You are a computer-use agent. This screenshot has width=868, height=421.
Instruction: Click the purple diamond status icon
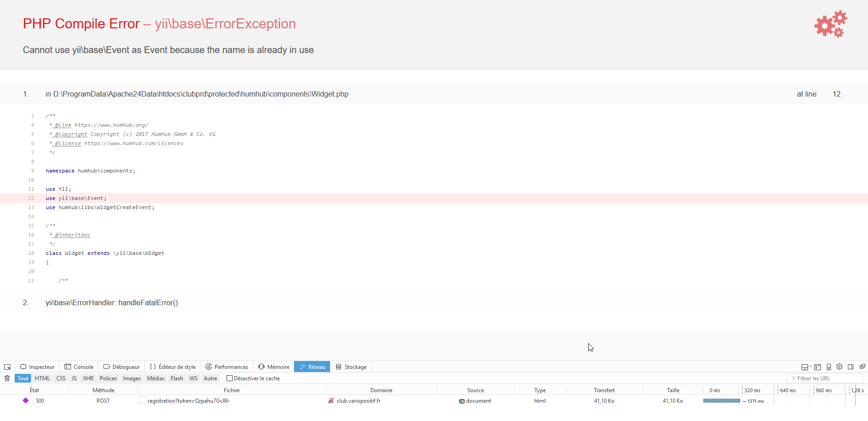26,400
